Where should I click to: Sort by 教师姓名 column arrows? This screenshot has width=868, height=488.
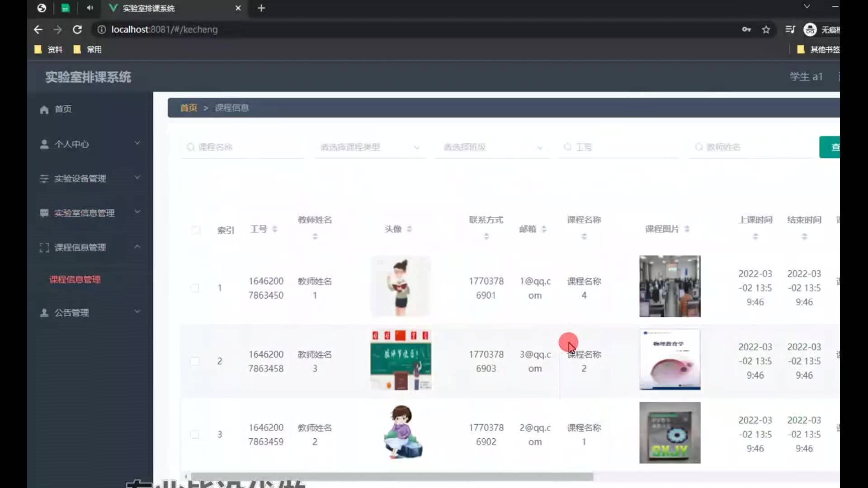[315, 236]
